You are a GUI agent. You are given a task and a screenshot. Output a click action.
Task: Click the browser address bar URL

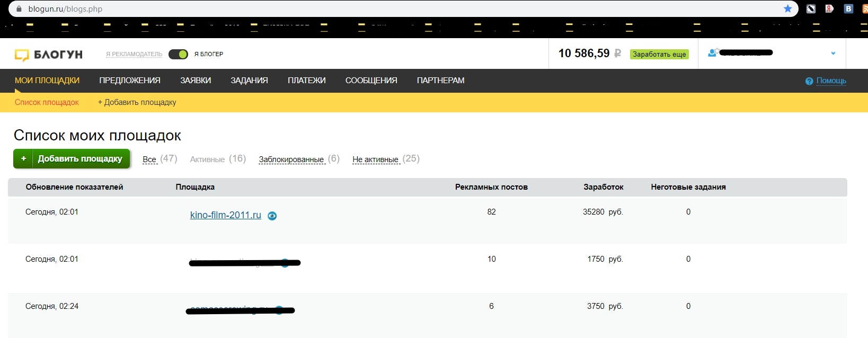[x=65, y=9]
